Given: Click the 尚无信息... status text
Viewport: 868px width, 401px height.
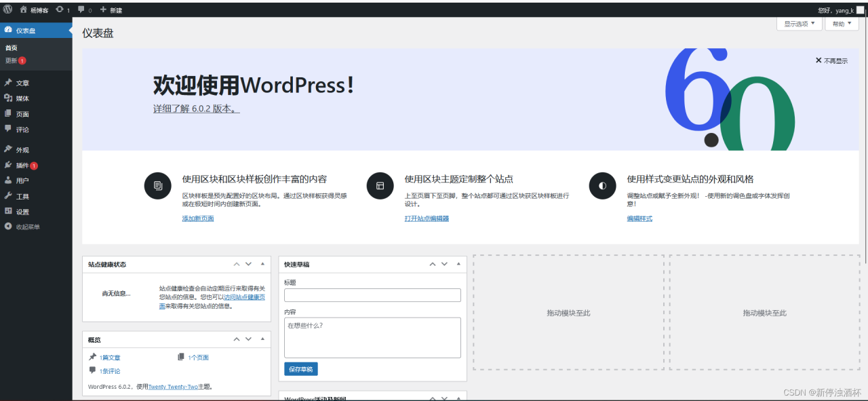Looking at the screenshot, I should click(116, 293).
